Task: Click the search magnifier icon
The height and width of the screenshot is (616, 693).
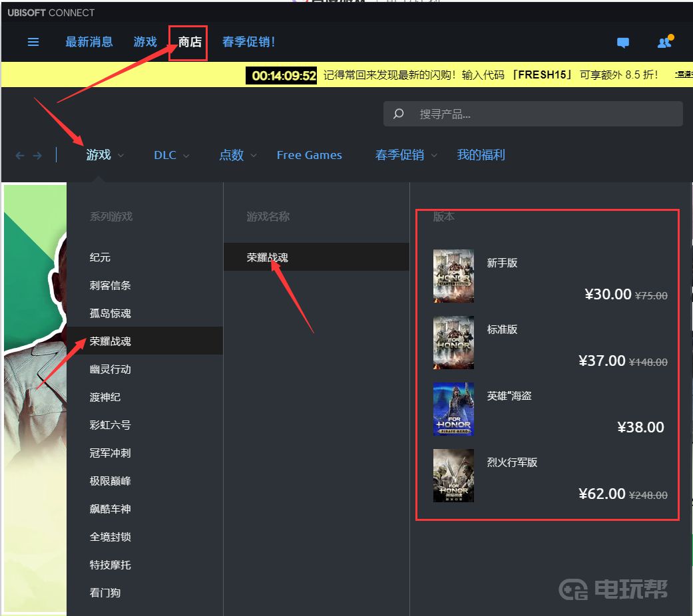Action: click(x=399, y=114)
